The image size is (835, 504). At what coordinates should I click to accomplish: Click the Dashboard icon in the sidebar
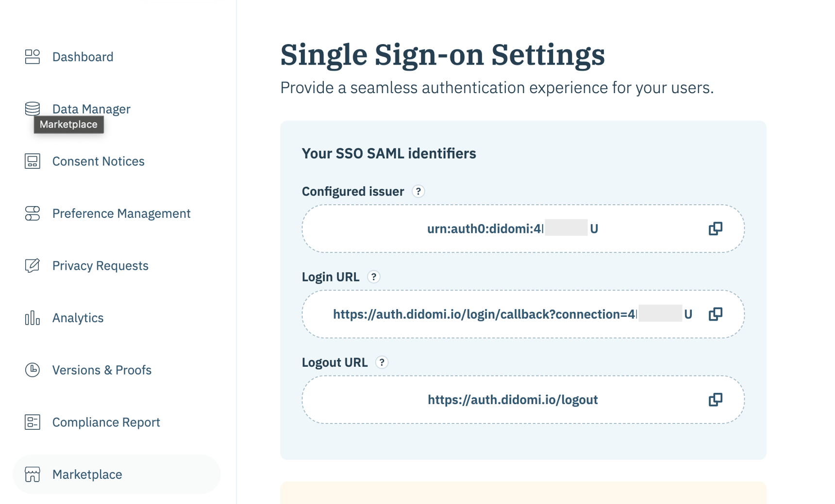coord(32,57)
